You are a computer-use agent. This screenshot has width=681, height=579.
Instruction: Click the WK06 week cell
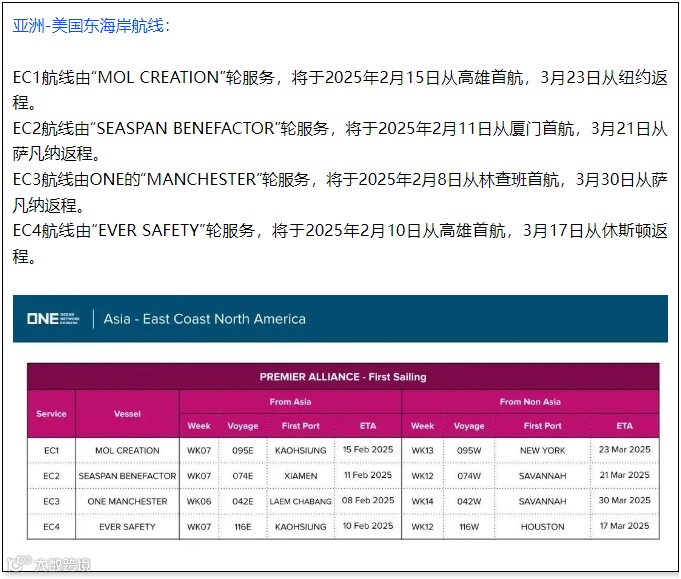pyautogui.click(x=199, y=501)
